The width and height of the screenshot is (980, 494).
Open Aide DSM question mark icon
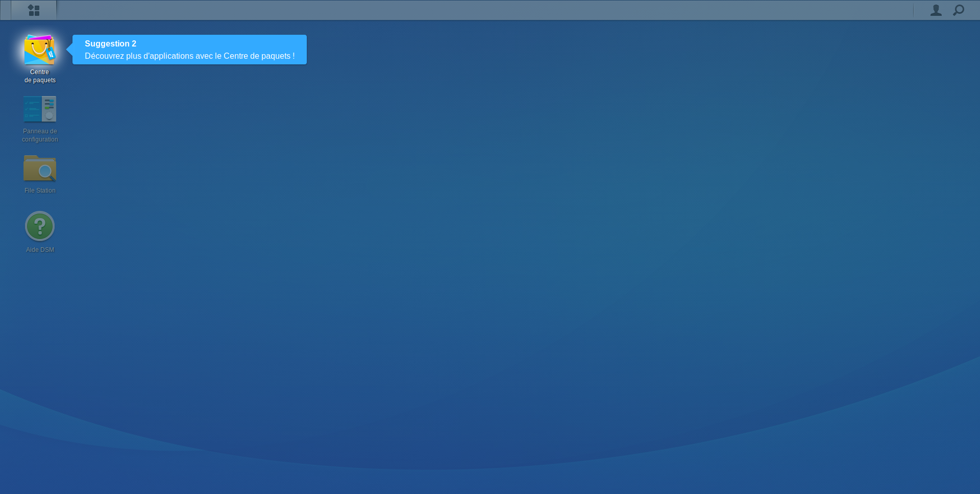point(40,226)
